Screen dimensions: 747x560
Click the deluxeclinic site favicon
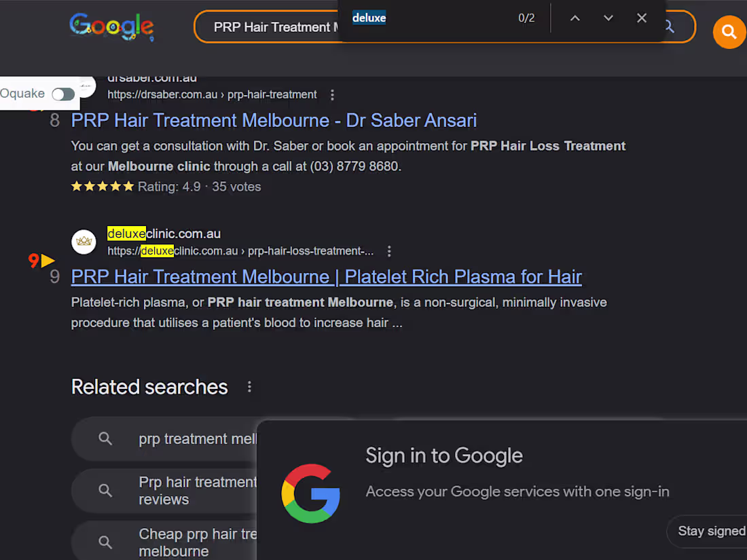point(84,242)
